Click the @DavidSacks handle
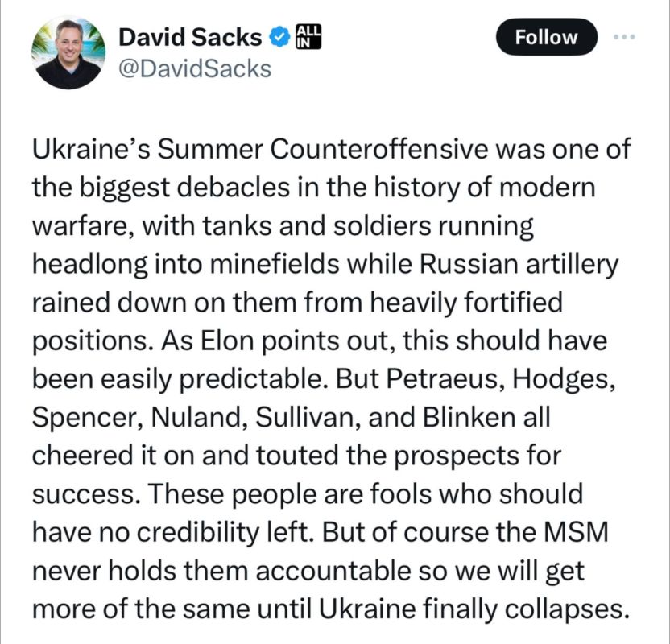Image resolution: width=670 pixels, height=644 pixels. [x=194, y=70]
